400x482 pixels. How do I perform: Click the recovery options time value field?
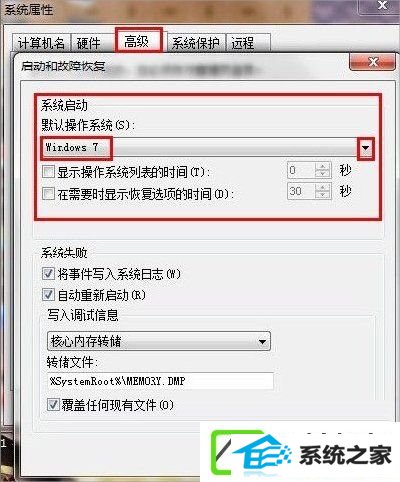tap(301, 191)
